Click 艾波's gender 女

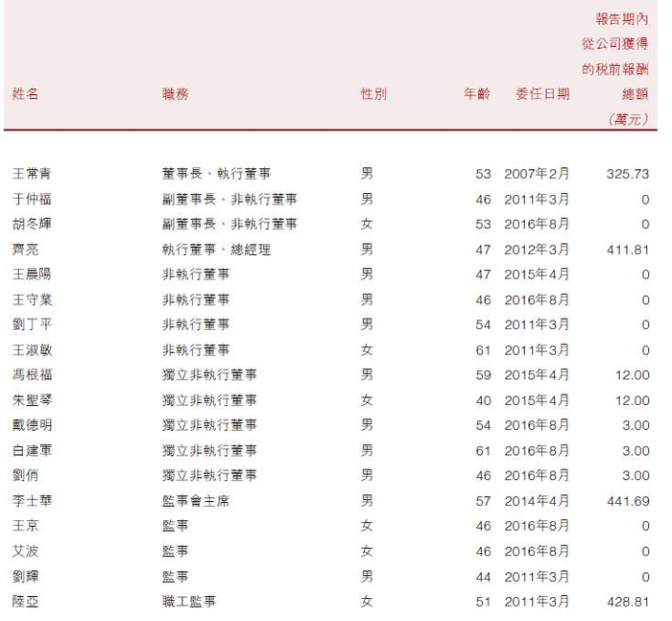pyautogui.click(x=367, y=551)
